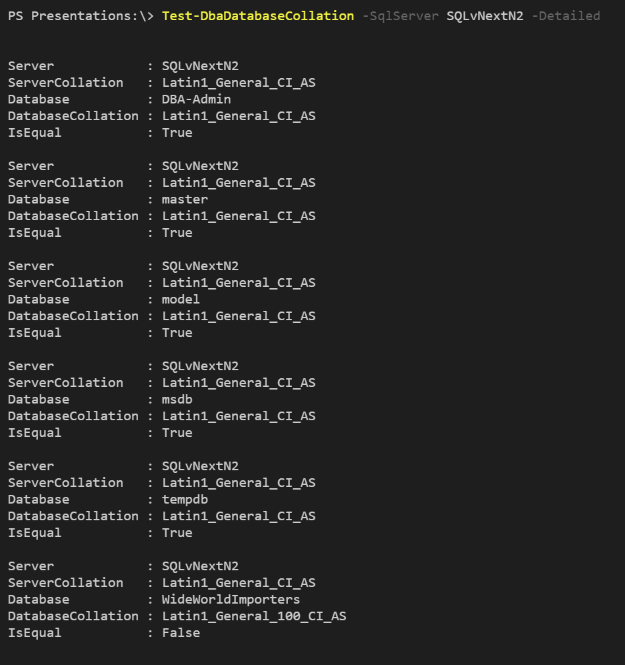The height and width of the screenshot is (665, 625).
Task: Click the IsEqual label in the model block
Action: (x=35, y=333)
